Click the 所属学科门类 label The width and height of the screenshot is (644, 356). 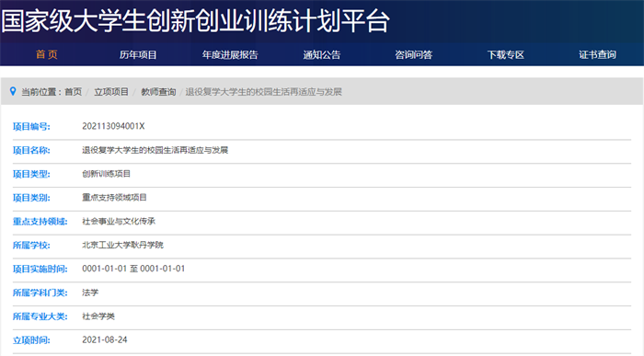[x=40, y=293]
